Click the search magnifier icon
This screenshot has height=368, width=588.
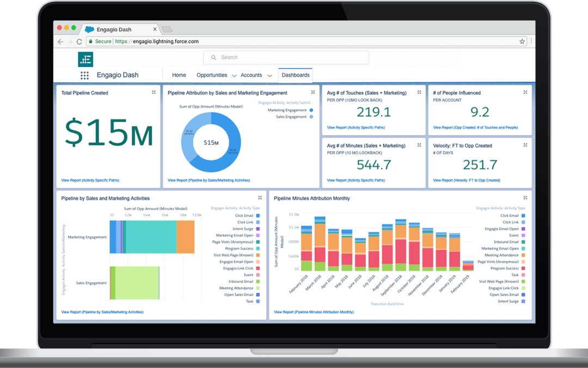pos(213,57)
